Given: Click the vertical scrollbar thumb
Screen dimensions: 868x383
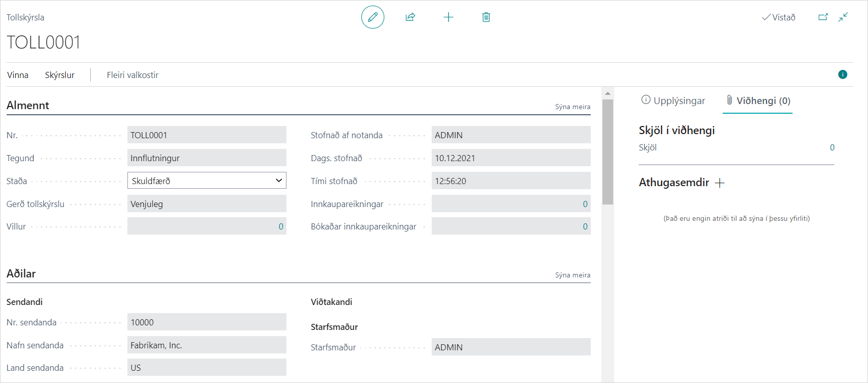Looking at the screenshot, I should 608,151.
